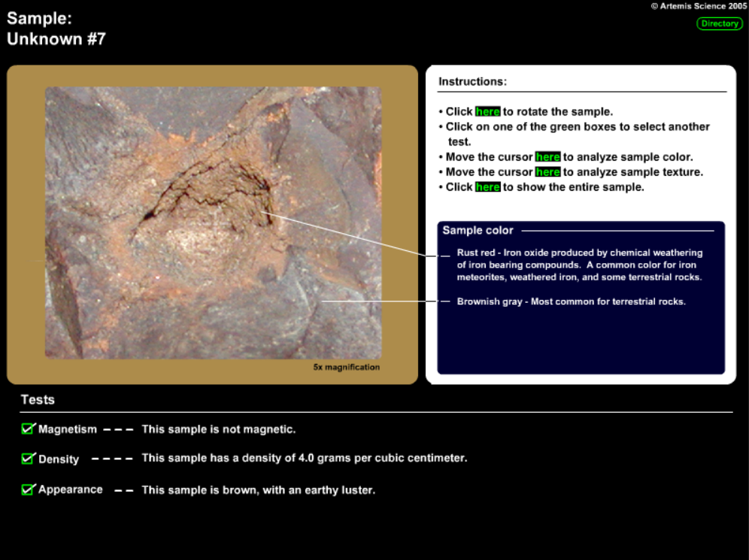Click 'here' link to show entire sample

pyautogui.click(x=487, y=187)
